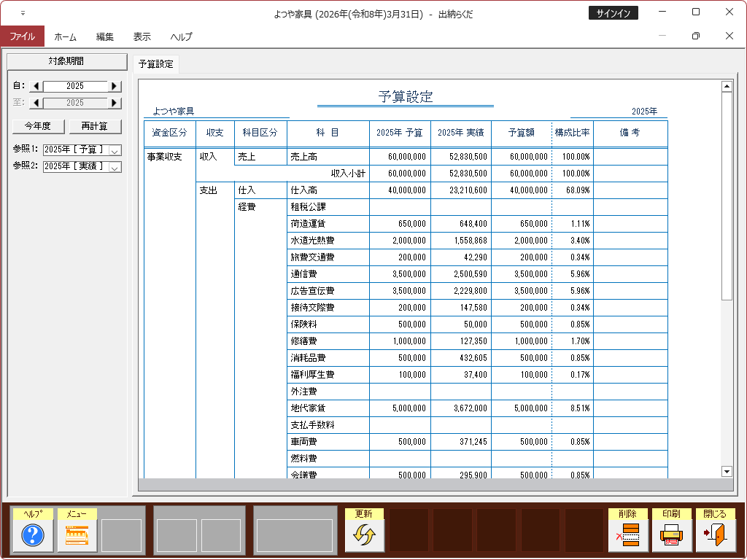Viewport: 747px width, 560px height.
Task: Expand the 参照2 dropdown list
Action: tap(115, 167)
